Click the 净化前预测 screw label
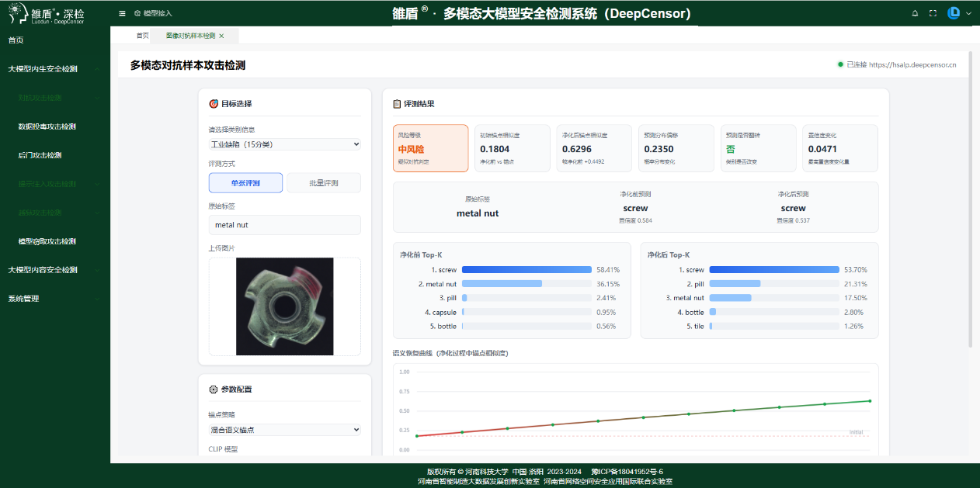This screenshot has height=488, width=980. coord(635,208)
